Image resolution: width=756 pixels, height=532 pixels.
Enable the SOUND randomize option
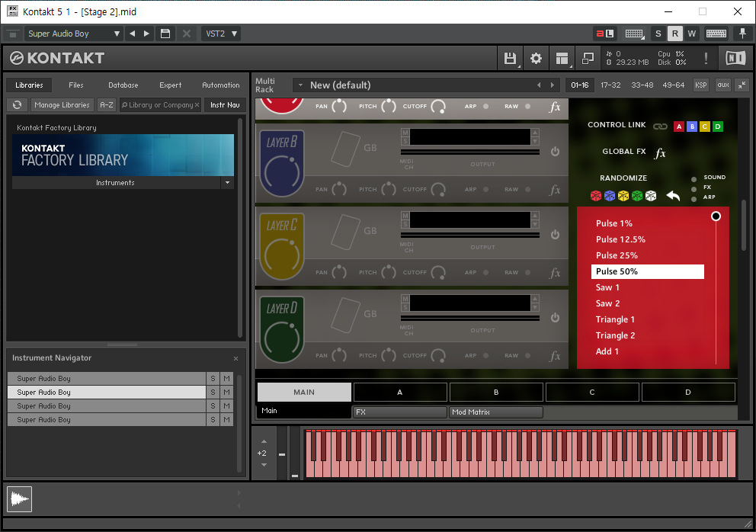(x=694, y=179)
